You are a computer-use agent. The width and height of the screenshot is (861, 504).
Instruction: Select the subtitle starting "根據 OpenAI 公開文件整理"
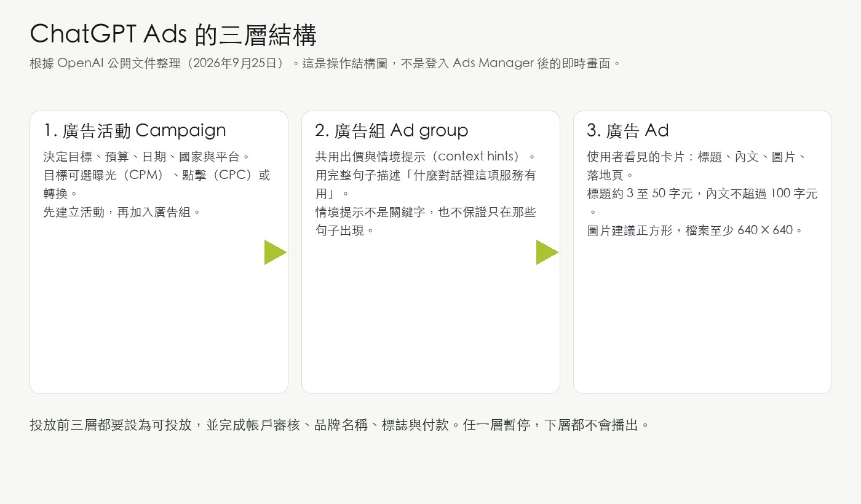click(x=326, y=63)
